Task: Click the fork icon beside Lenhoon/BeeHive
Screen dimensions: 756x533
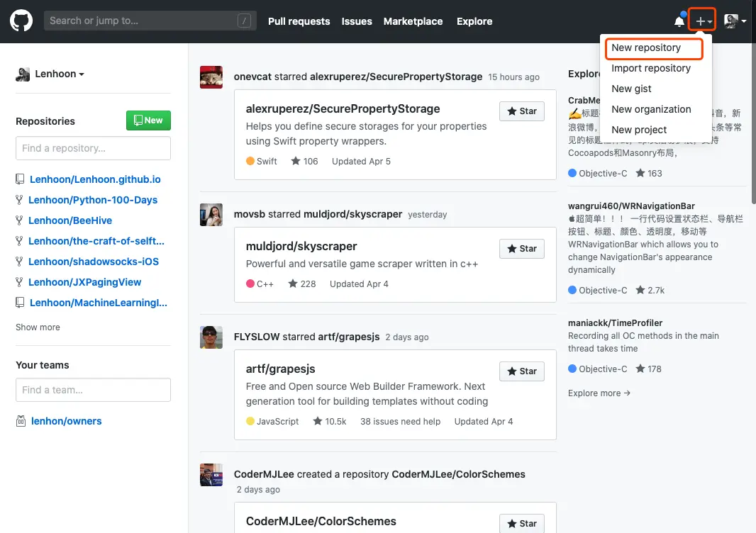Action: [19, 220]
